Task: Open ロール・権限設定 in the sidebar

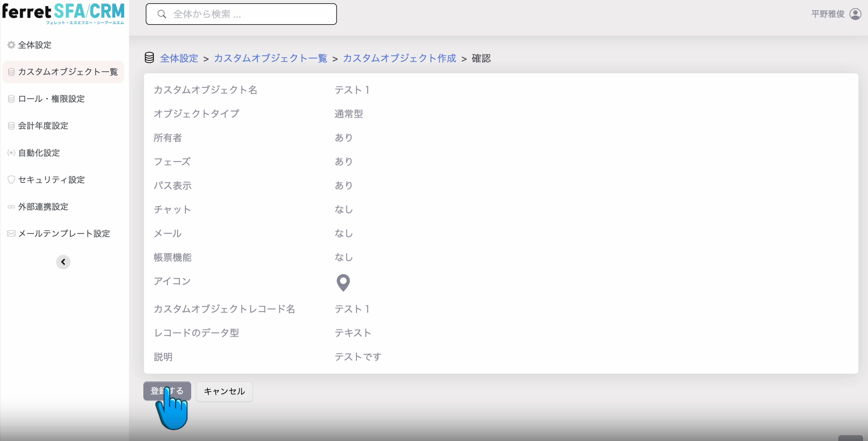Action: pos(51,99)
